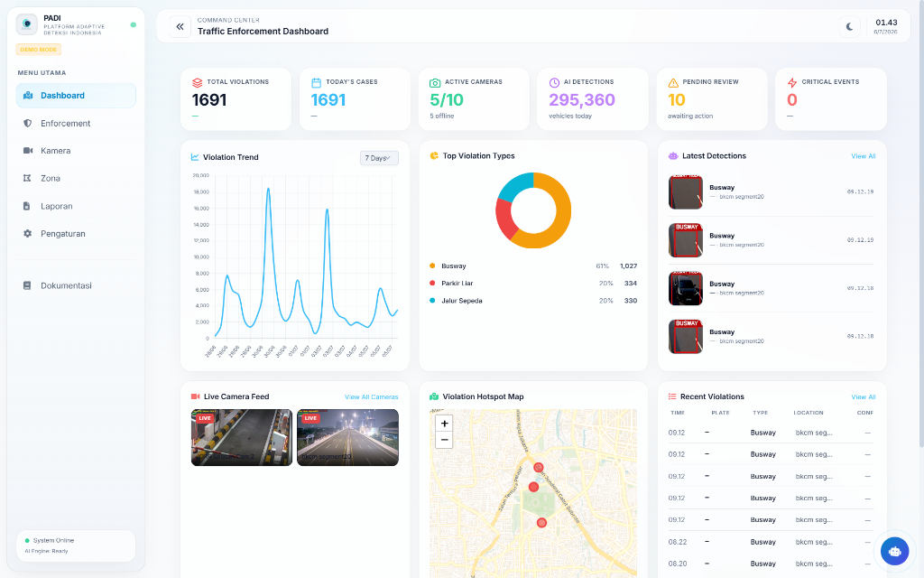Screen dimensions: 924x578
Task: Click the 08.22 recent violation row
Action: coord(771,542)
